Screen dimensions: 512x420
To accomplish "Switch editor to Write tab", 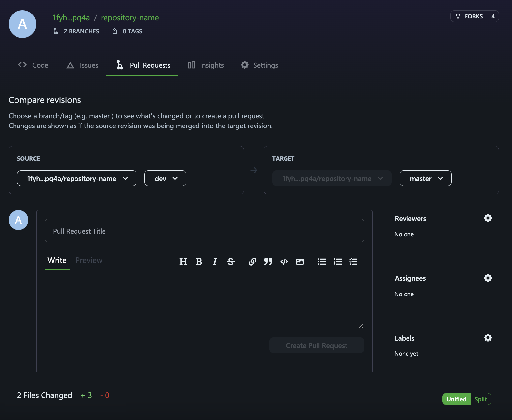I will 57,260.
